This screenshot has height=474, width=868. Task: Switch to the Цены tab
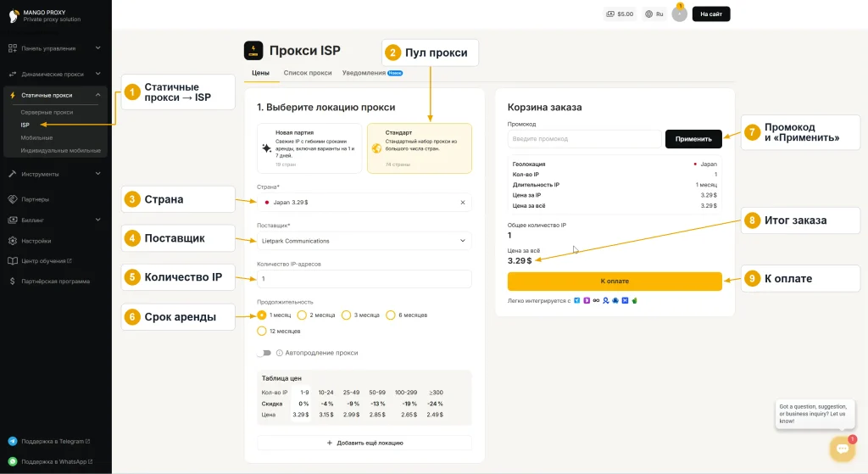point(261,73)
